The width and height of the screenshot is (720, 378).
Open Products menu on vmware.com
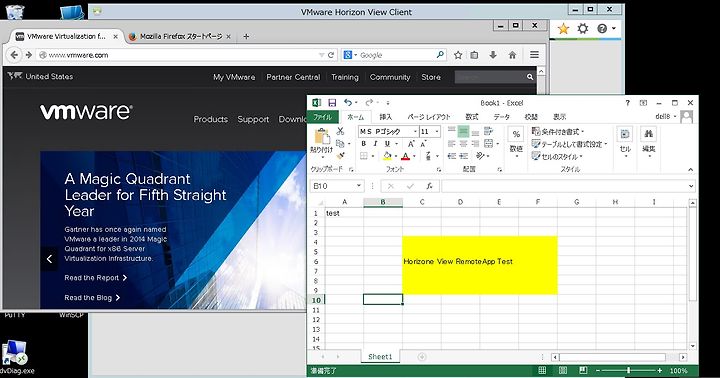tap(211, 119)
